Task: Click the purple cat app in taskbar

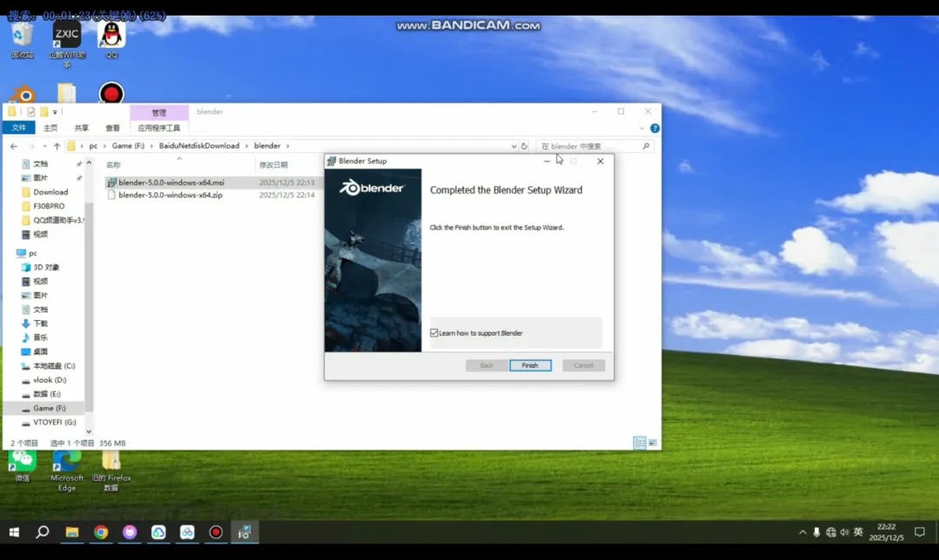Action: click(130, 532)
